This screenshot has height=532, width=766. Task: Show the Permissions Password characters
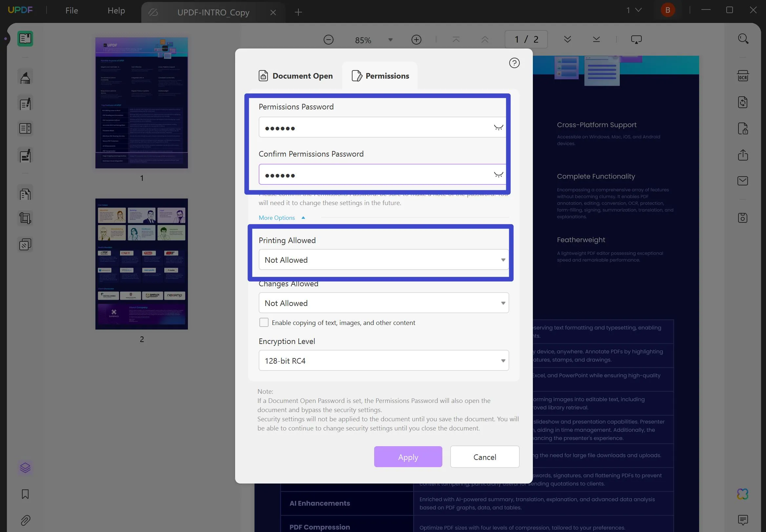pos(498,127)
